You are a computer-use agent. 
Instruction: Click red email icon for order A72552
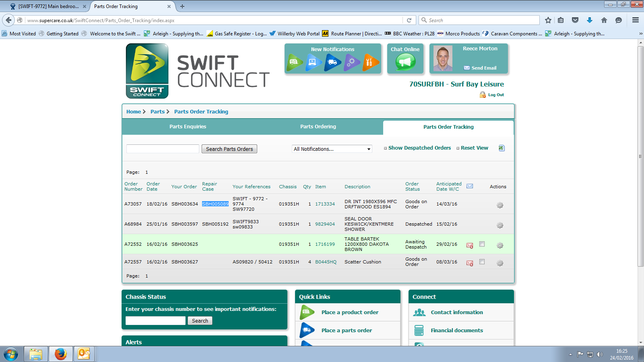(469, 245)
